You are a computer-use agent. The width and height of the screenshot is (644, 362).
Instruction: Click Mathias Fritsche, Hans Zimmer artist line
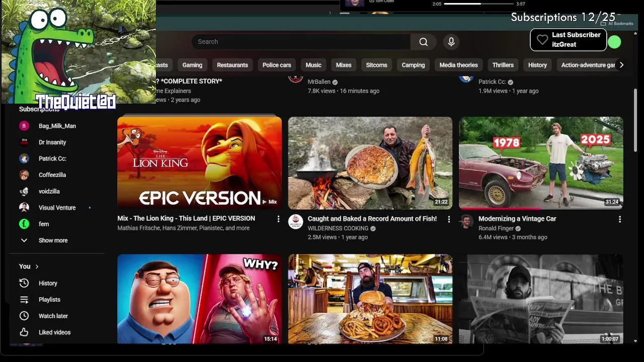click(x=184, y=228)
